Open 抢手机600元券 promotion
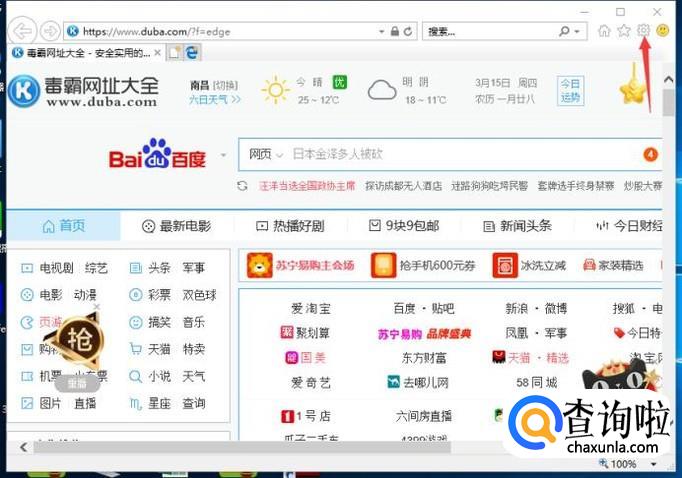682x478 pixels. coord(423,265)
